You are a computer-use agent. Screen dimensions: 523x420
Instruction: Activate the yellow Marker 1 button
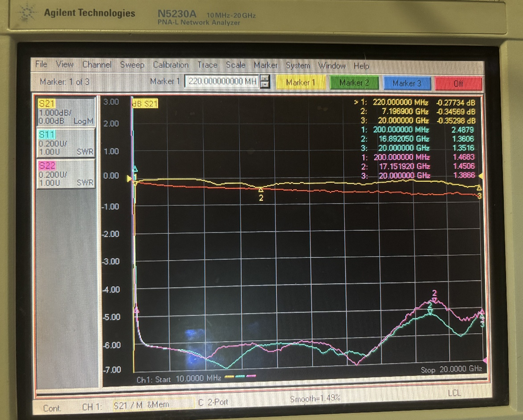[300, 83]
